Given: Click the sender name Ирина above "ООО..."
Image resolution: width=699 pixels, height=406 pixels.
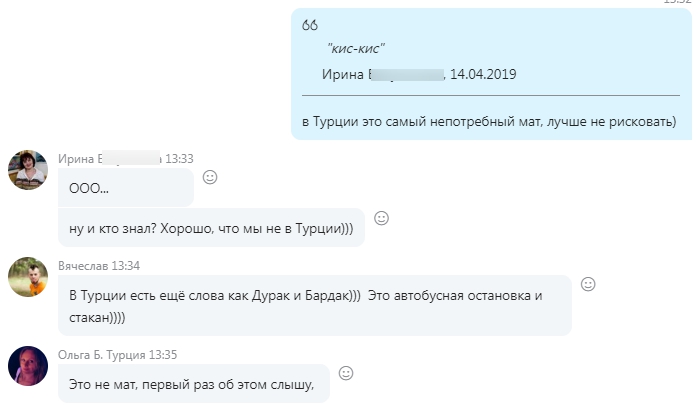Looking at the screenshot, I should (78, 158).
